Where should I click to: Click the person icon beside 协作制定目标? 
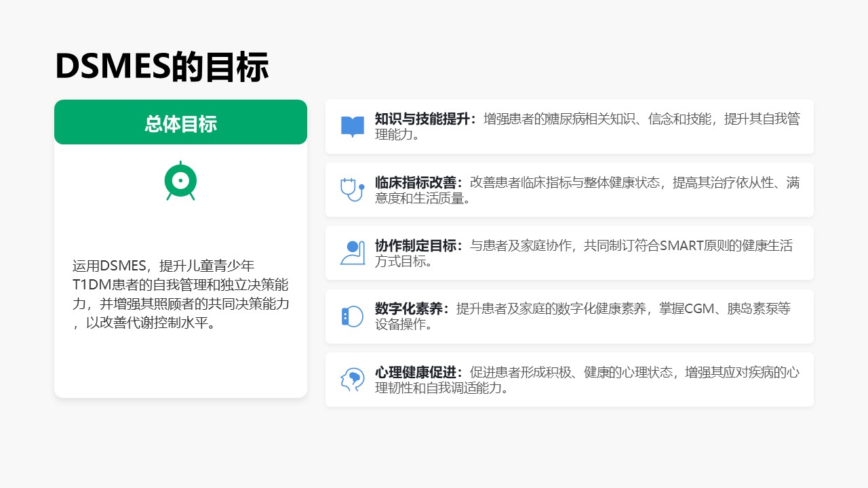[352, 253]
